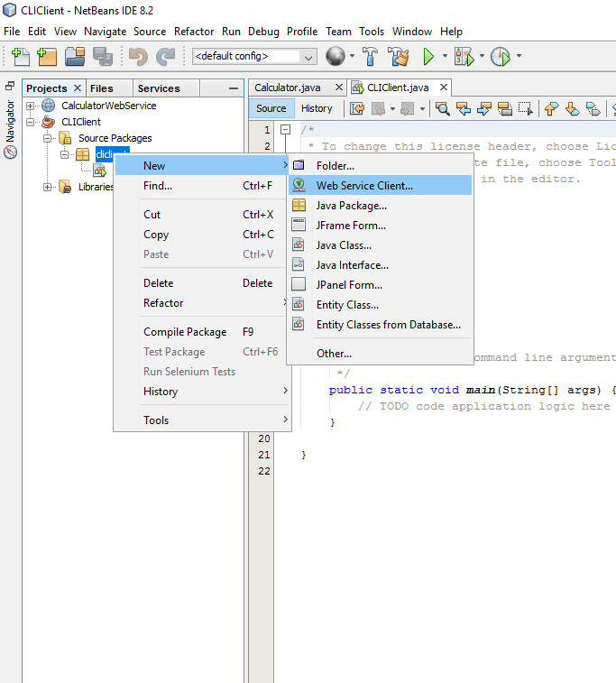The height and width of the screenshot is (683, 616).
Task: Click Copy in context menu
Action: pos(202,235)
